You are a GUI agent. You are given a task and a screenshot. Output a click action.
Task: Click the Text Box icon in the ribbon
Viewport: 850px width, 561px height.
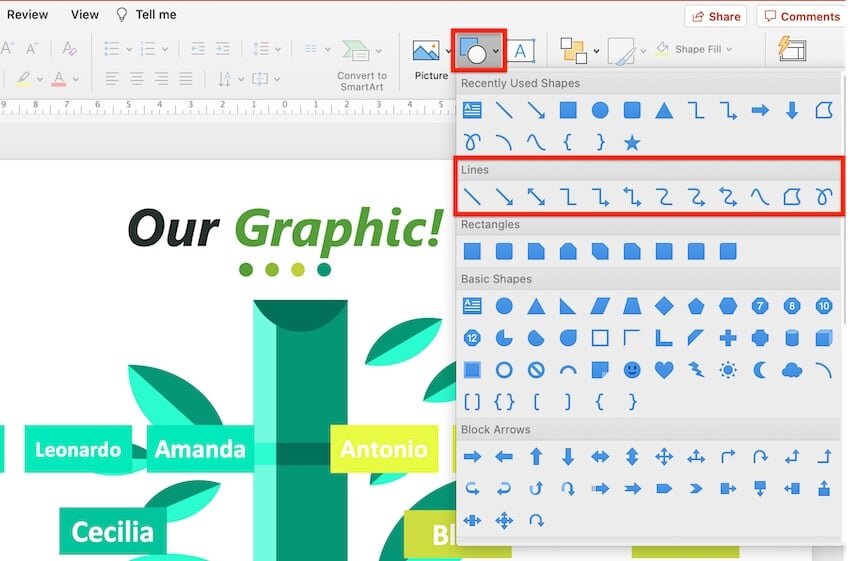point(523,50)
